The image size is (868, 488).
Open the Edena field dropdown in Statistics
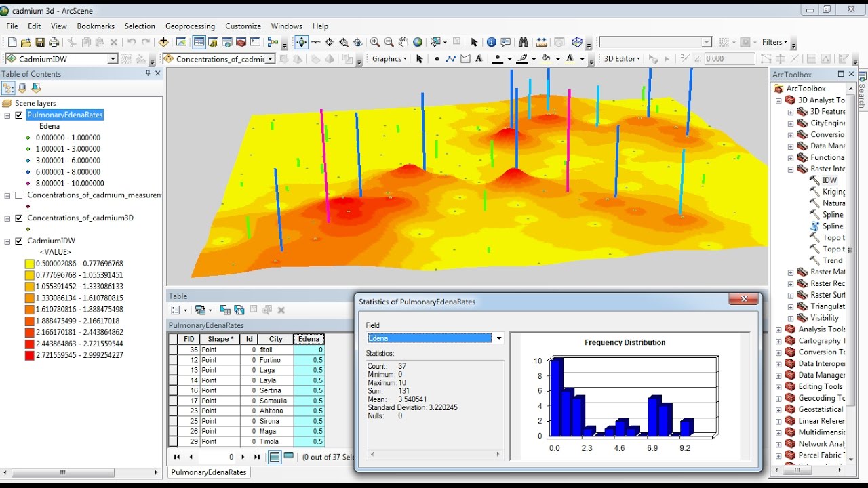499,338
